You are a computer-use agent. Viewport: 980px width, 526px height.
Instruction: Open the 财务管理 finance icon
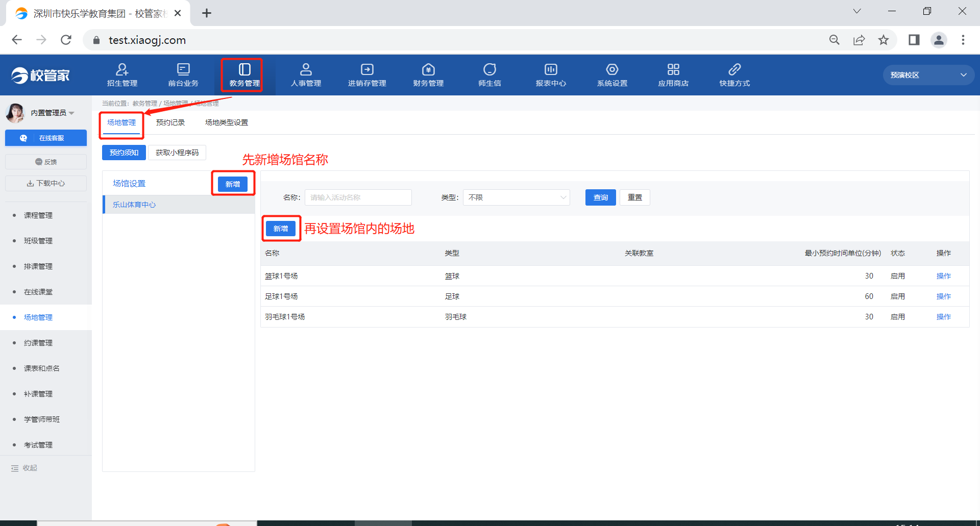click(x=428, y=70)
